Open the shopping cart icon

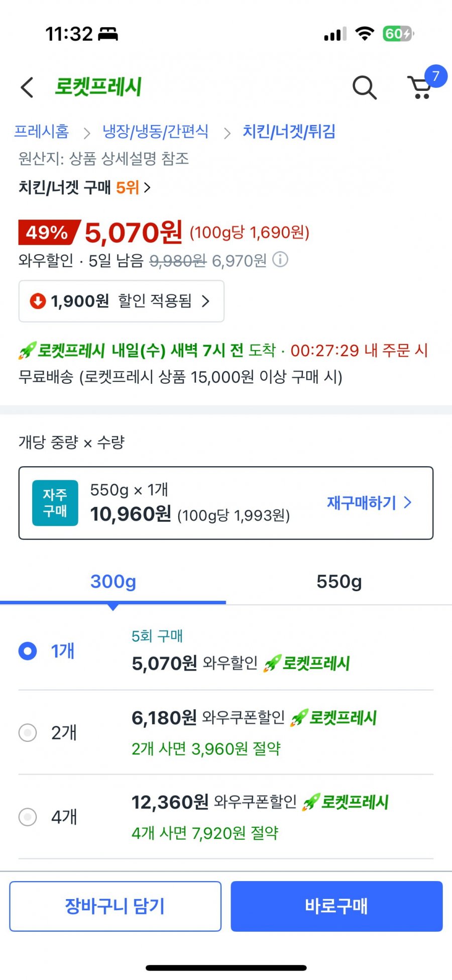click(421, 88)
